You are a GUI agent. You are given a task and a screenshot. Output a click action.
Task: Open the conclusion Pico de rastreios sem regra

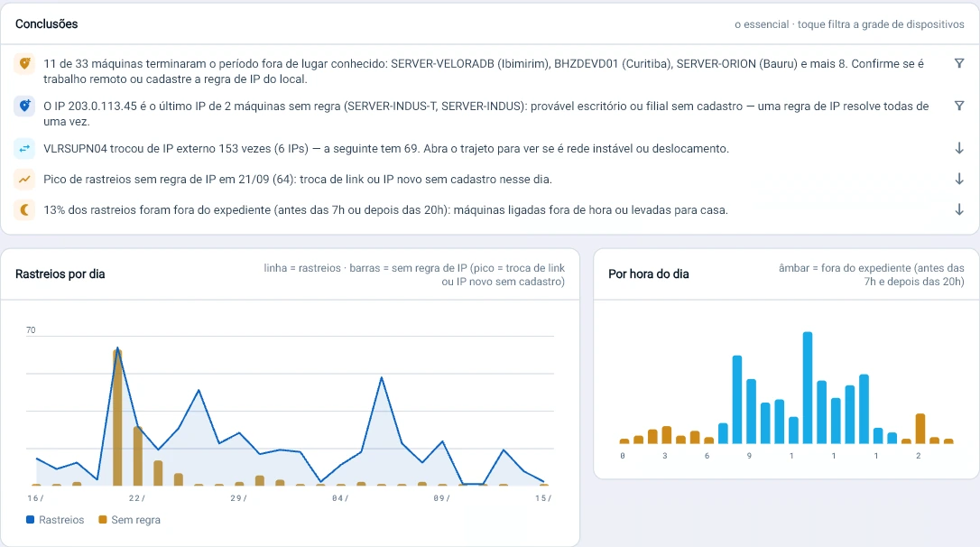(490, 180)
